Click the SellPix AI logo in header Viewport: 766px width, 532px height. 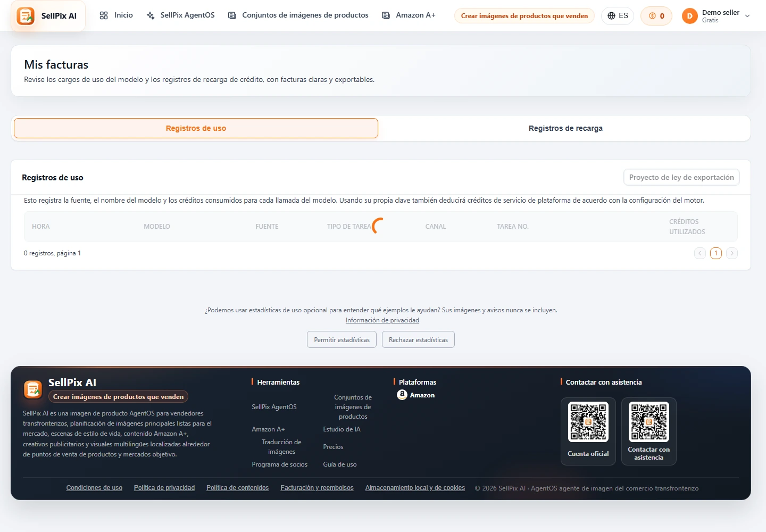coord(48,16)
